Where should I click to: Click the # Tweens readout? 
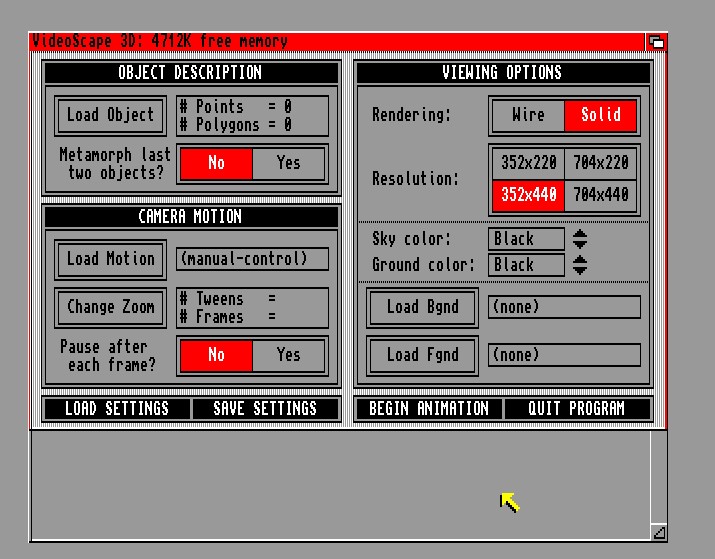(x=228, y=299)
